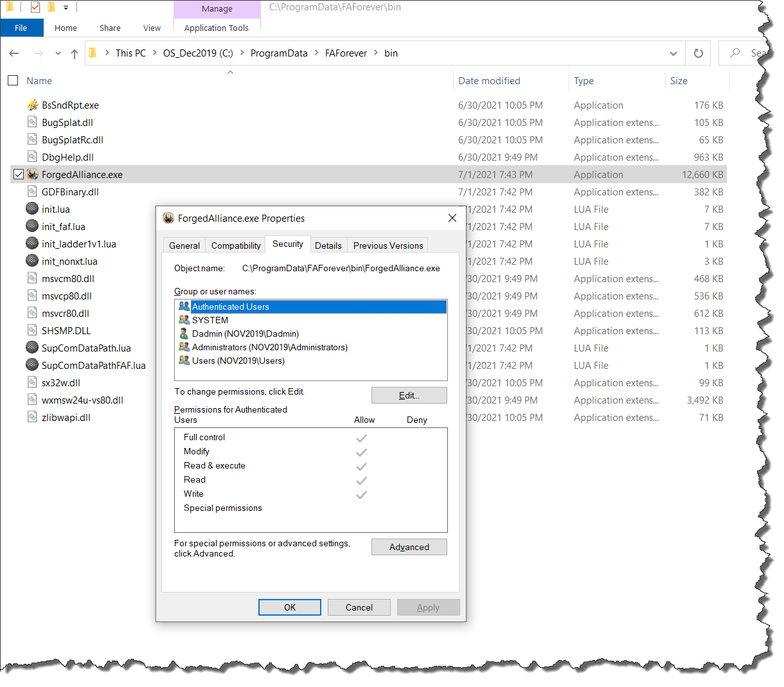Confirm the dialog with OK

click(x=290, y=607)
